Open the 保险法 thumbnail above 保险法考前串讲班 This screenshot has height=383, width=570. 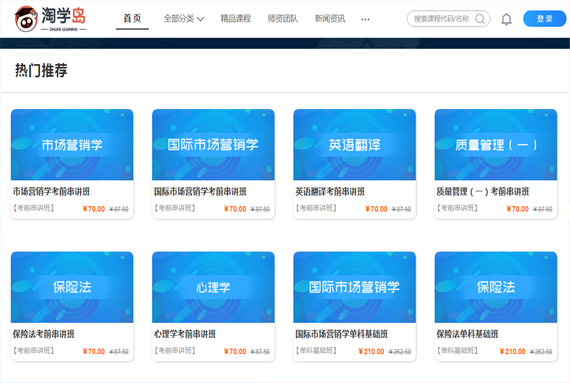click(72, 287)
